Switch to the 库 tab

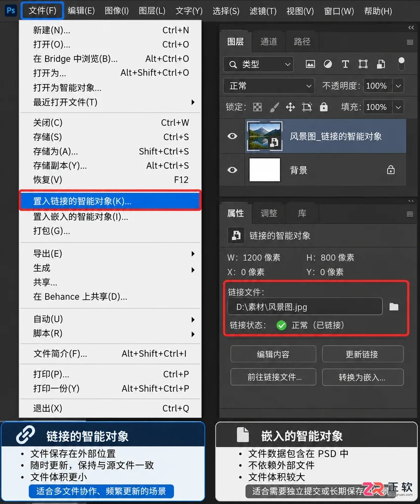click(302, 213)
